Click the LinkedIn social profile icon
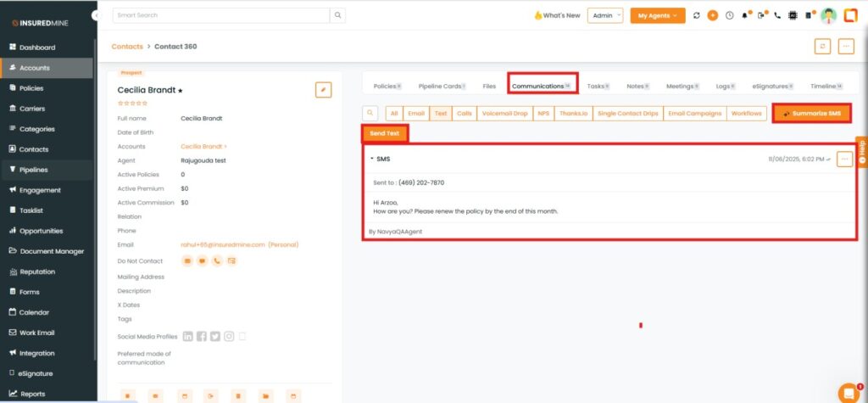868x403 pixels. tap(187, 336)
